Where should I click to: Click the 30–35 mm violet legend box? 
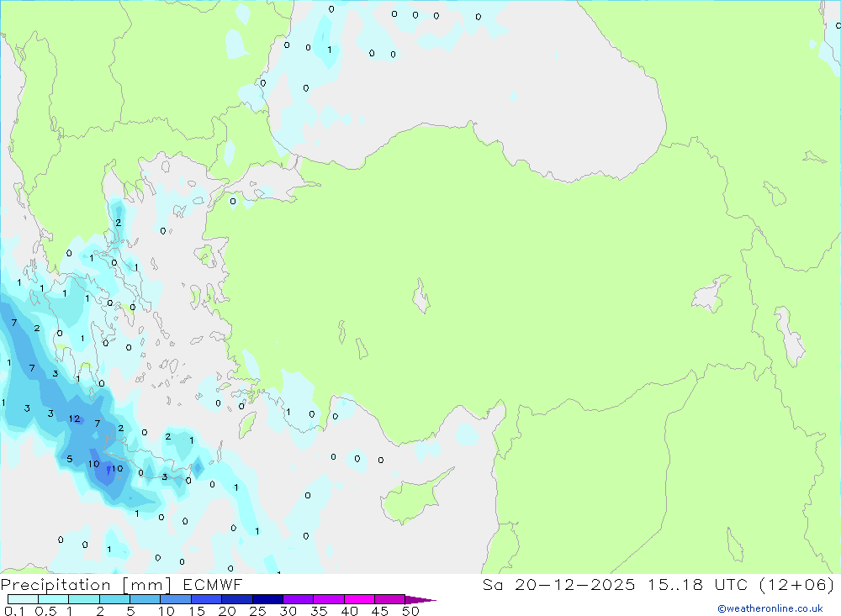pyautogui.click(x=299, y=599)
